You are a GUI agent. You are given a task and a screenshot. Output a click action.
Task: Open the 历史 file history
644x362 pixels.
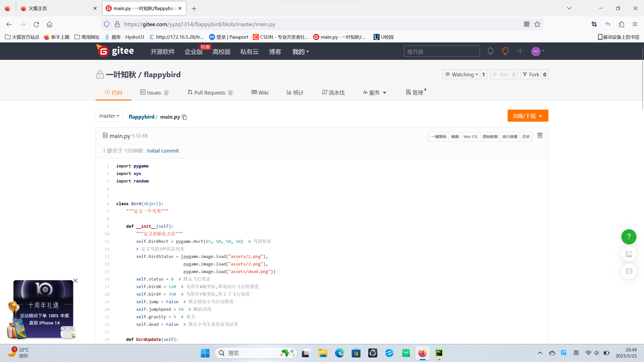[526, 137]
